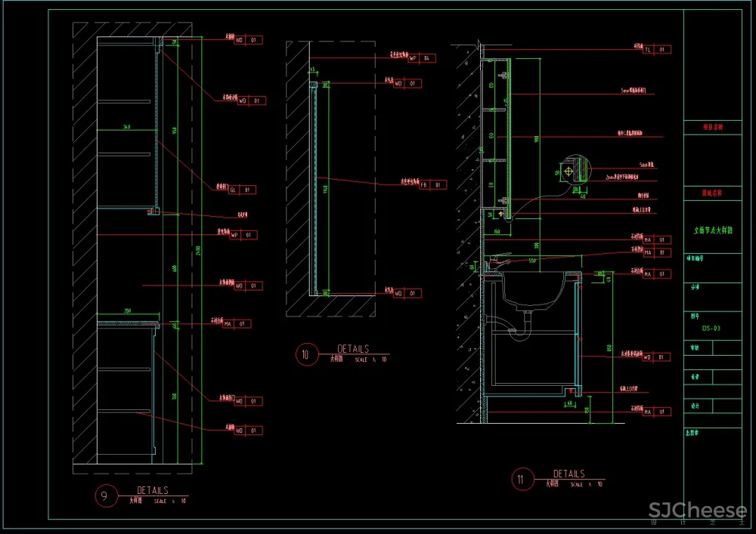Select the 550 width dimension above the sink
Screen dimensions: 756x534
pos(532,261)
